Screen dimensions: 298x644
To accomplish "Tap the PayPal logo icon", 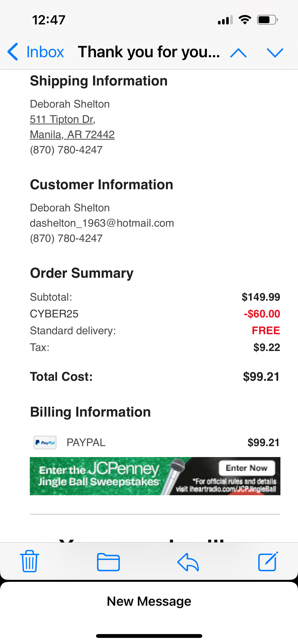I will [45, 443].
